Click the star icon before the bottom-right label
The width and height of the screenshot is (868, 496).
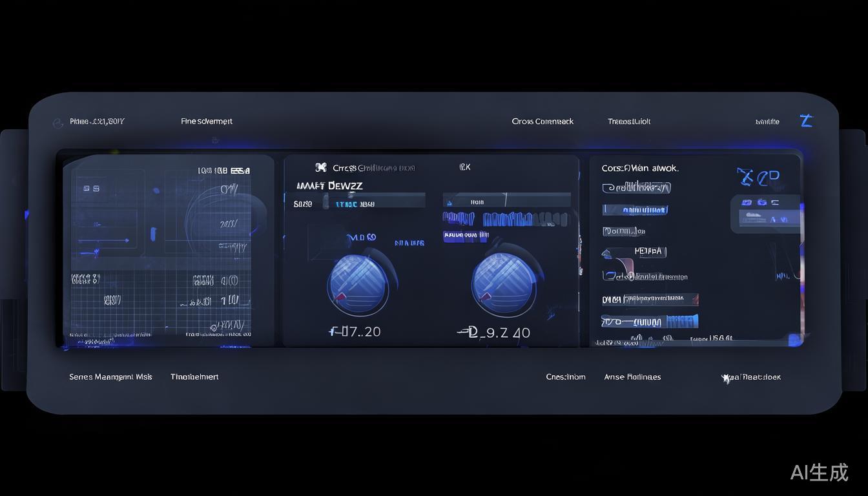click(x=726, y=378)
